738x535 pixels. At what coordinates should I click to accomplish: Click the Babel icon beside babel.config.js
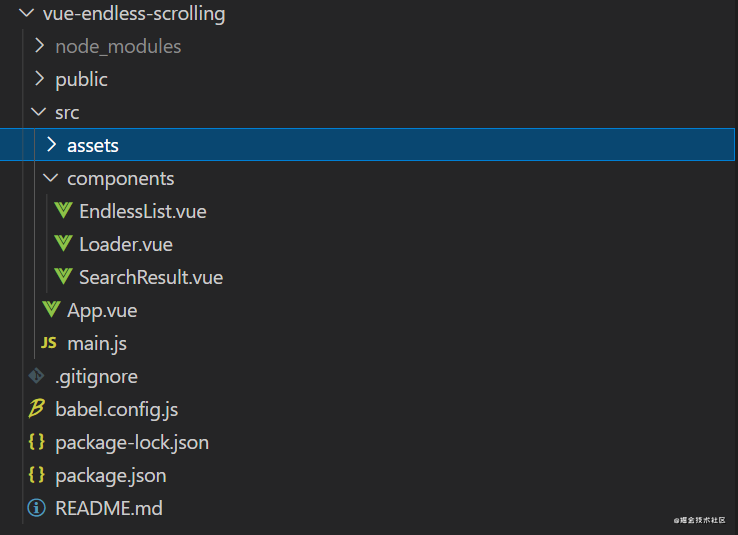tap(36, 408)
